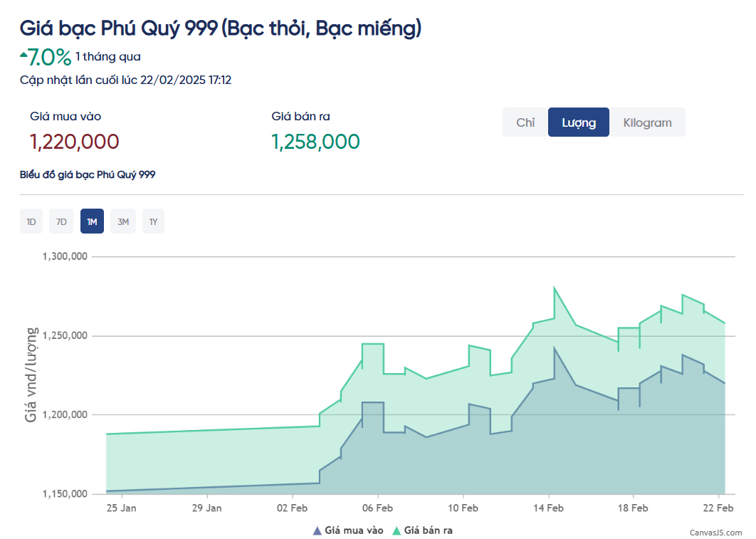Show the 1D chart range
The width and height of the screenshot is (756, 539).
[31, 222]
